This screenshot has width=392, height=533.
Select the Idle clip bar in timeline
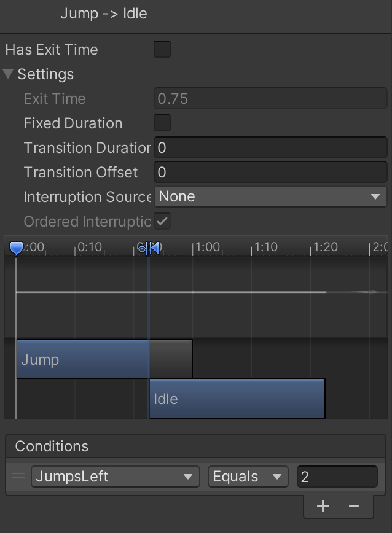click(237, 399)
